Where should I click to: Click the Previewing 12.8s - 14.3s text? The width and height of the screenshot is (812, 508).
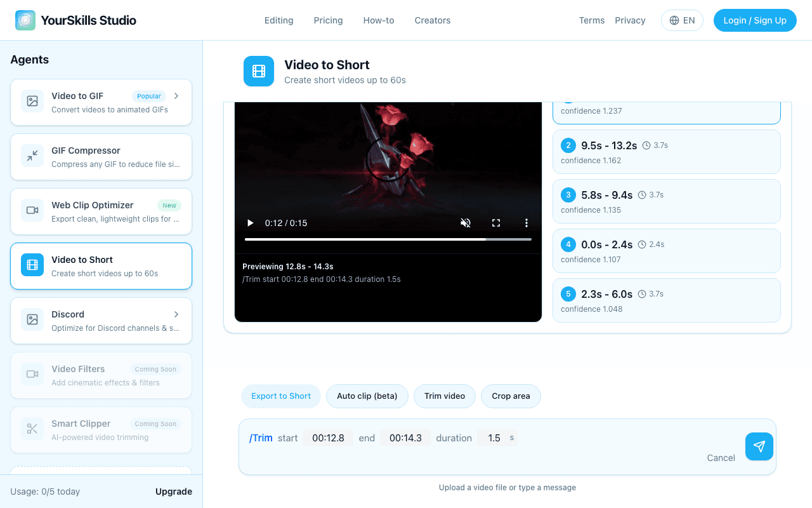tap(288, 266)
